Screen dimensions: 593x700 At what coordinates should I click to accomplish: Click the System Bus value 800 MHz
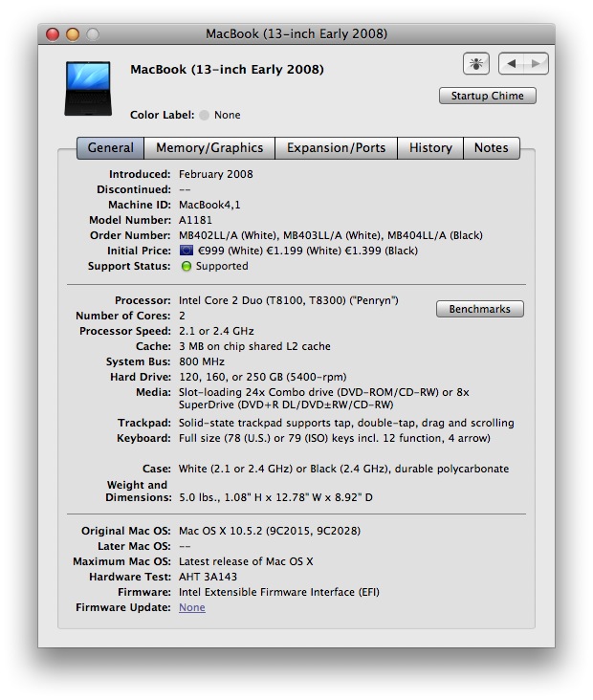[202, 361]
